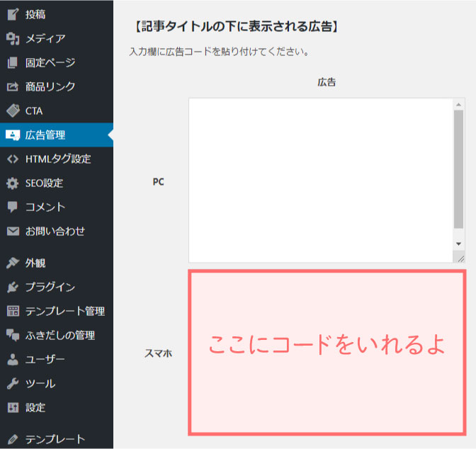The width and height of the screenshot is (476, 449).
Task: Open 商品リンク in the sidebar
Action: point(57,87)
